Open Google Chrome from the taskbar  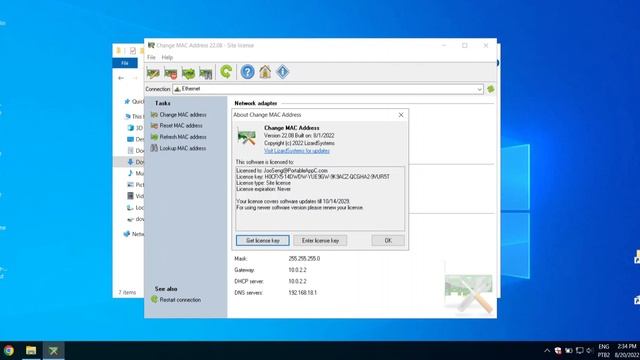click(9, 351)
